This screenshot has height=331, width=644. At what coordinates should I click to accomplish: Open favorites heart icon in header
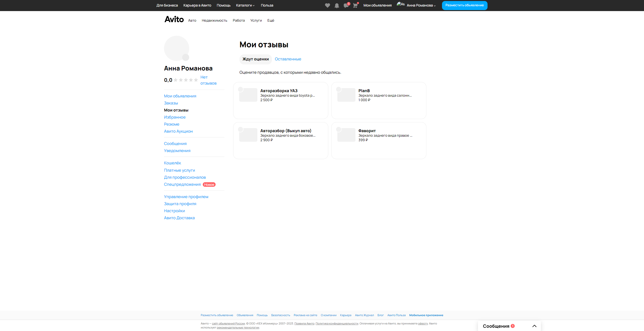(327, 6)
